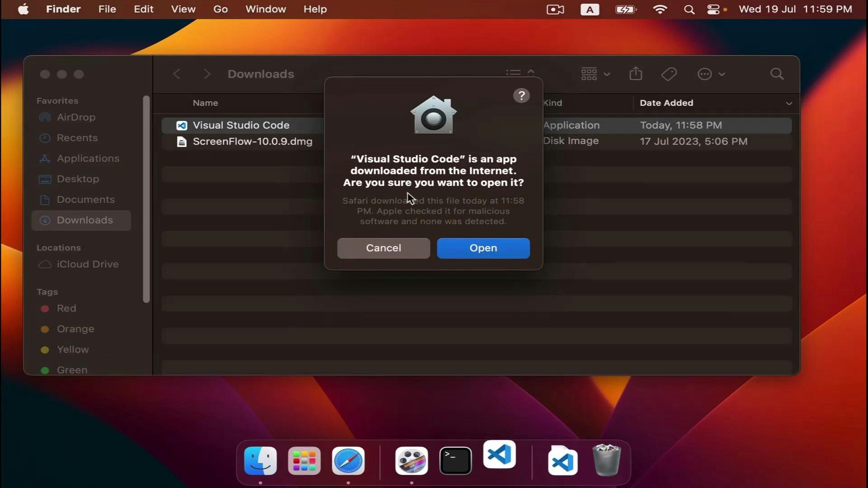Open the list view switcher
The width and height of the screenshot is (868, 488).
(x=520, y=72)
